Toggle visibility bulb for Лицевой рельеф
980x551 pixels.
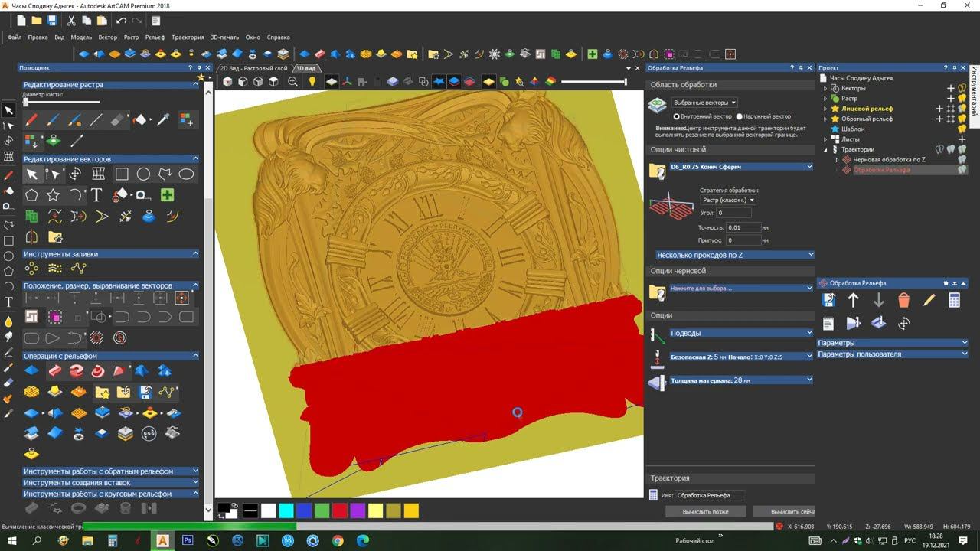pyautogui.click(x=962, y=109)
